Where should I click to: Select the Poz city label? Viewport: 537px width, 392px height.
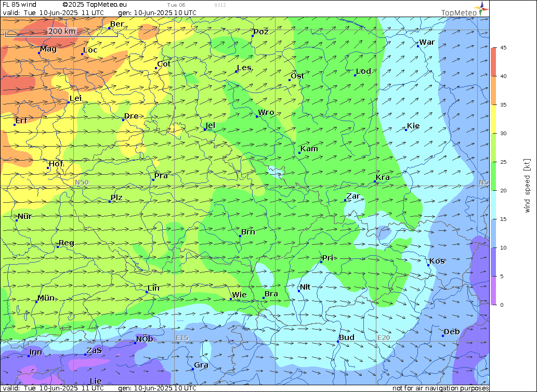(261, 32)
